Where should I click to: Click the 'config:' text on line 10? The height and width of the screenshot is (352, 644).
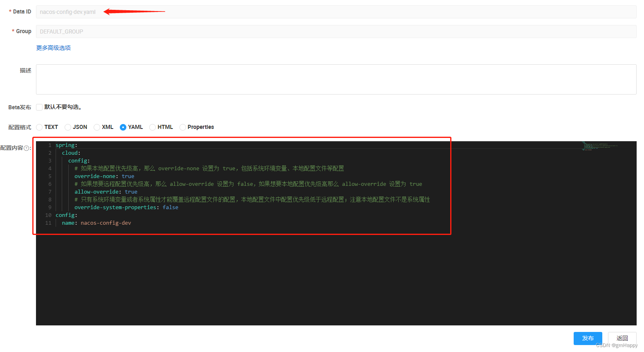66,215
